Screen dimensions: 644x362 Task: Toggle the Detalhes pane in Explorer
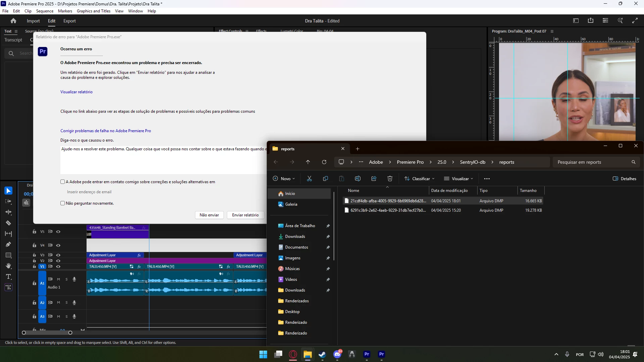click(624, 179)
